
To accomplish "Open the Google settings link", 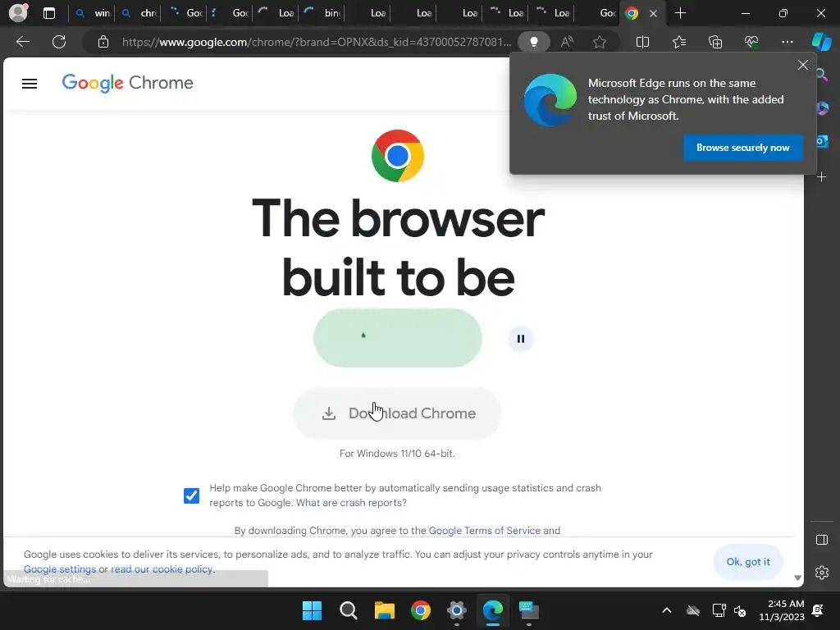I will (x=60, y=569).
